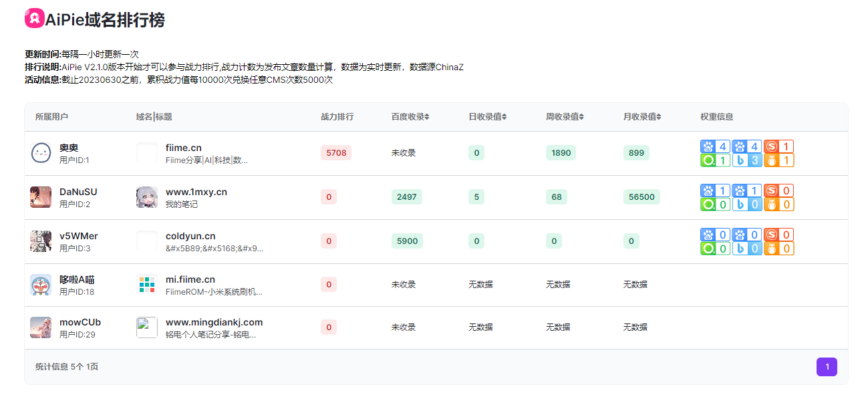868x409 pixels.
Task: Click the 56500 monthly index badge
Action: [641, 197]
